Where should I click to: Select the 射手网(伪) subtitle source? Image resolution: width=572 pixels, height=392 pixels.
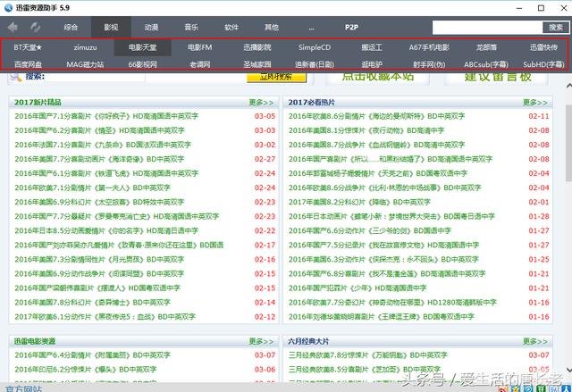pyautogui.click(x=429, y=64)
